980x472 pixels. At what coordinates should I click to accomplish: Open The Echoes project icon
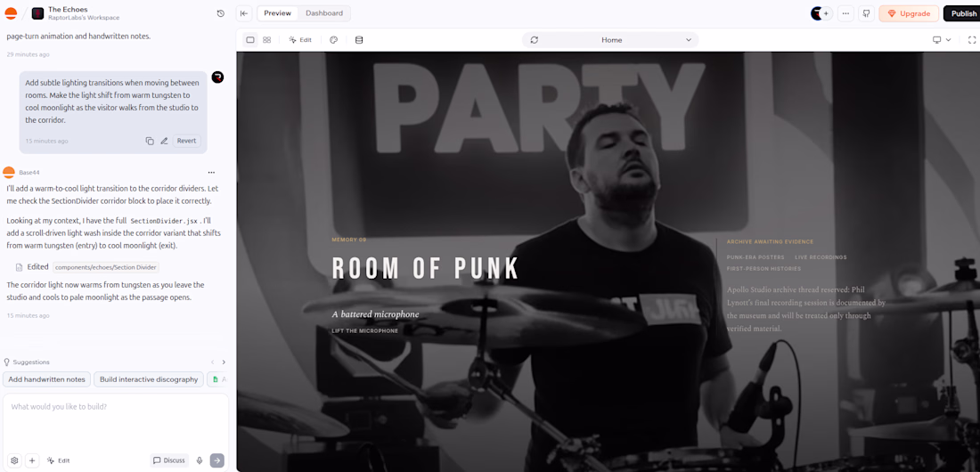37,13
